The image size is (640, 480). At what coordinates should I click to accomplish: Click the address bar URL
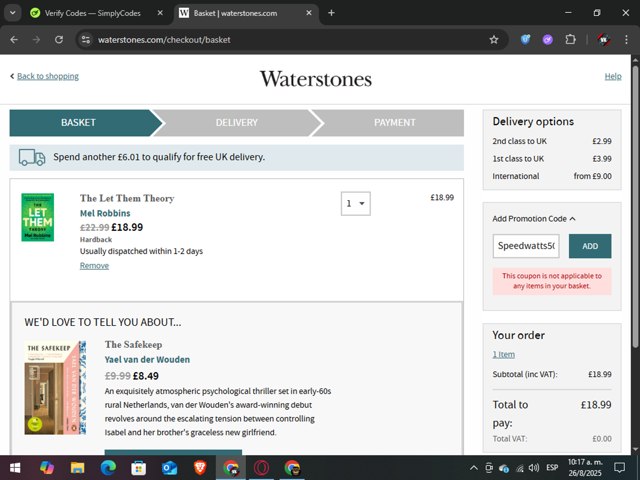[x=164, y=40]
